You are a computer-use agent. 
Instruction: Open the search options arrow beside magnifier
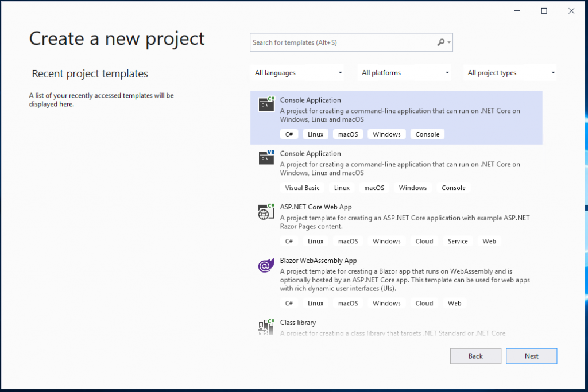pos(449,42)
